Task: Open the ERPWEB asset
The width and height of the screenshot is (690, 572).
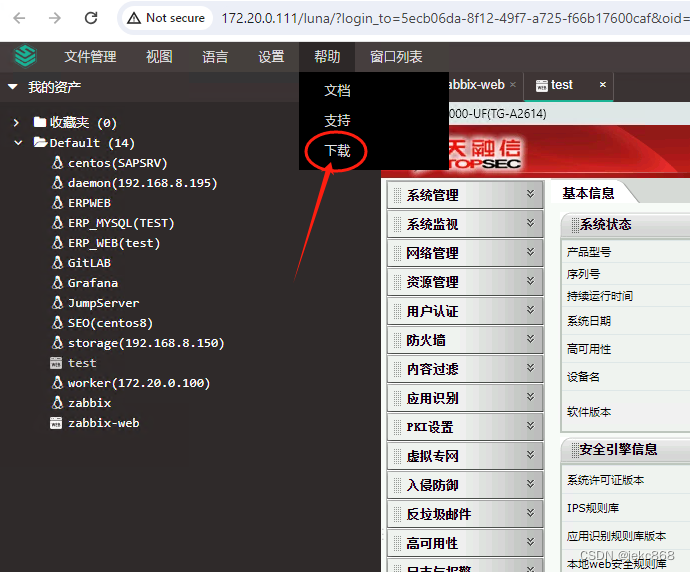Action: pos(89,203)
